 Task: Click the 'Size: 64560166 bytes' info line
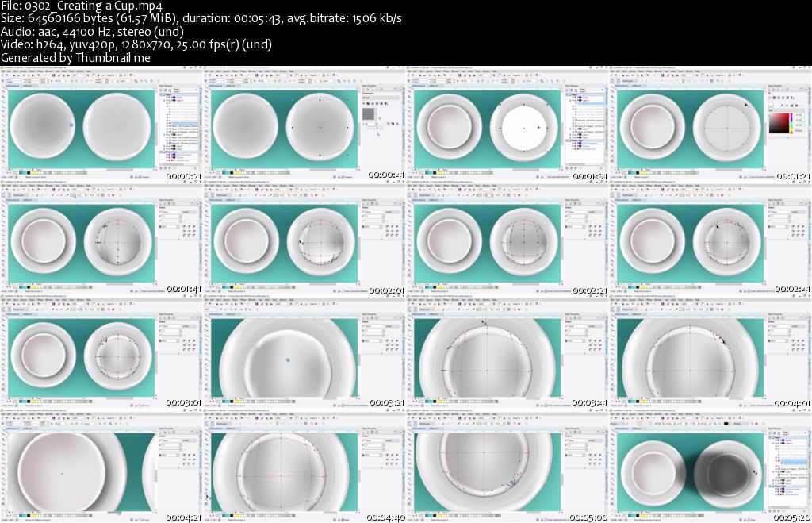click(201, 19)
